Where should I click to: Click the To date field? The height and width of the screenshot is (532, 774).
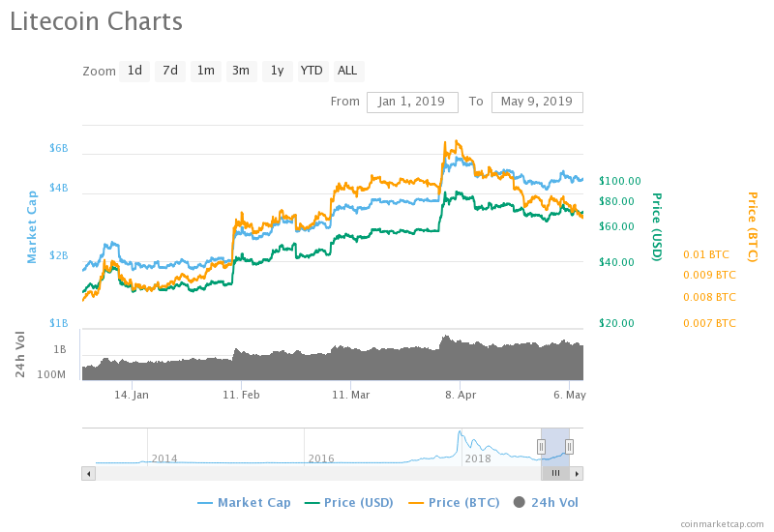click(x=537, y=103)
